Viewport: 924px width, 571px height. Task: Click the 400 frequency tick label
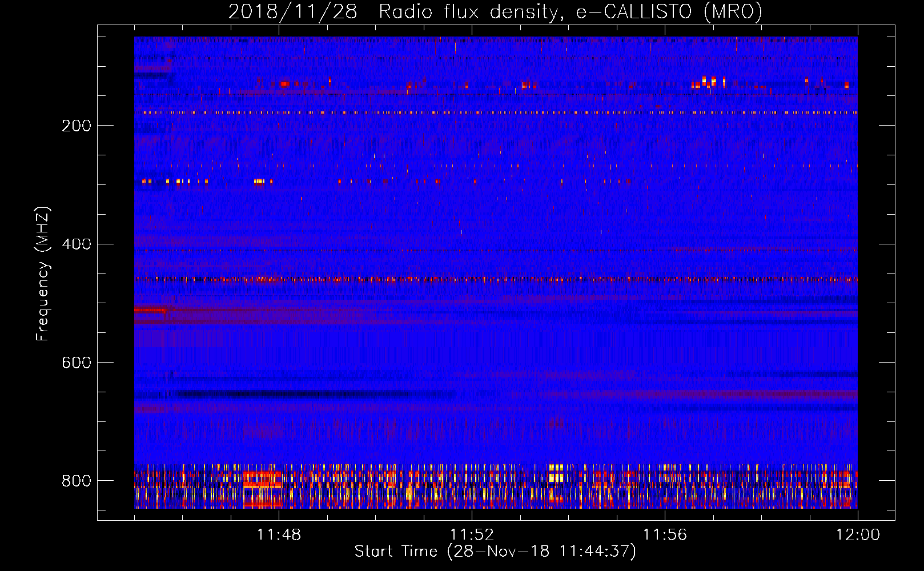[77, 244]
